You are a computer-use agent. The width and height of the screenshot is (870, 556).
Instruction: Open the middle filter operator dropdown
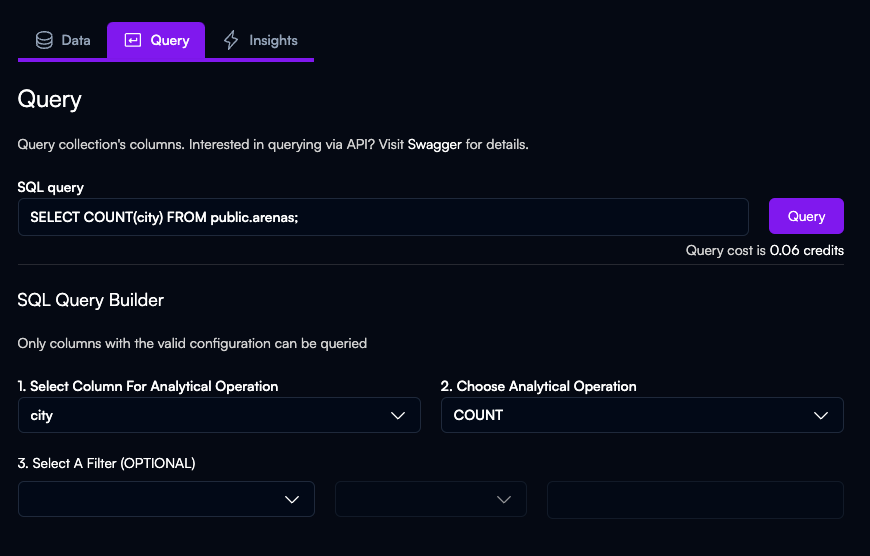pos(430,499)
